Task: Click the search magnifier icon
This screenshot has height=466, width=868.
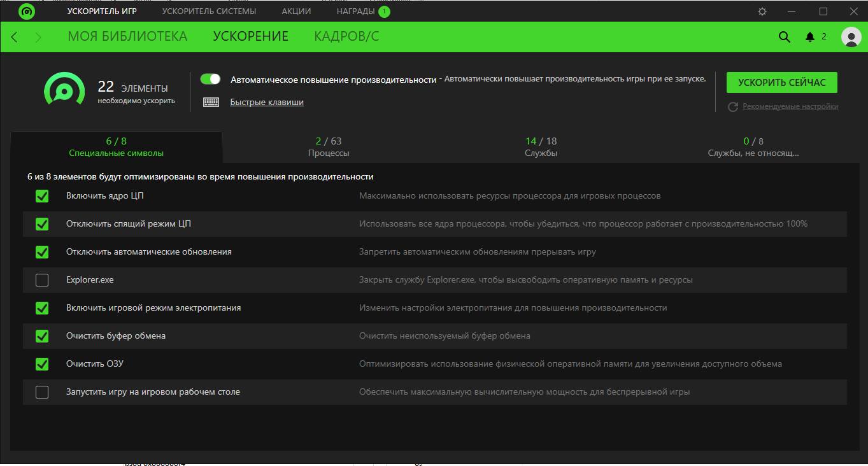Action: pos(784,37)
